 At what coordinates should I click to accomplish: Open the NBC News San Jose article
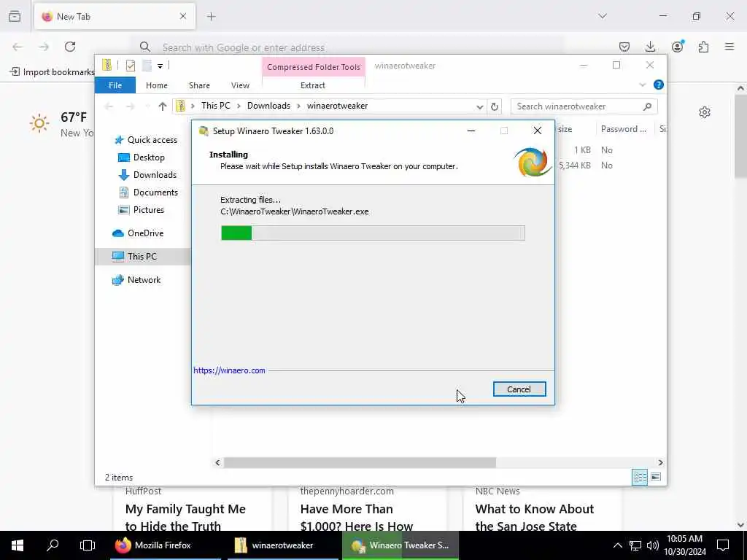click(535, 518)
